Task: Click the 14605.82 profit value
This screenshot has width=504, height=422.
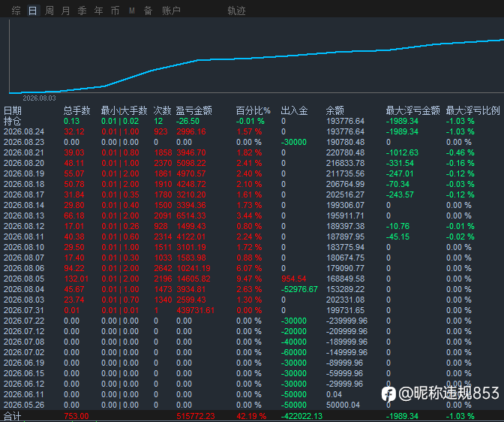Action: 193,279
